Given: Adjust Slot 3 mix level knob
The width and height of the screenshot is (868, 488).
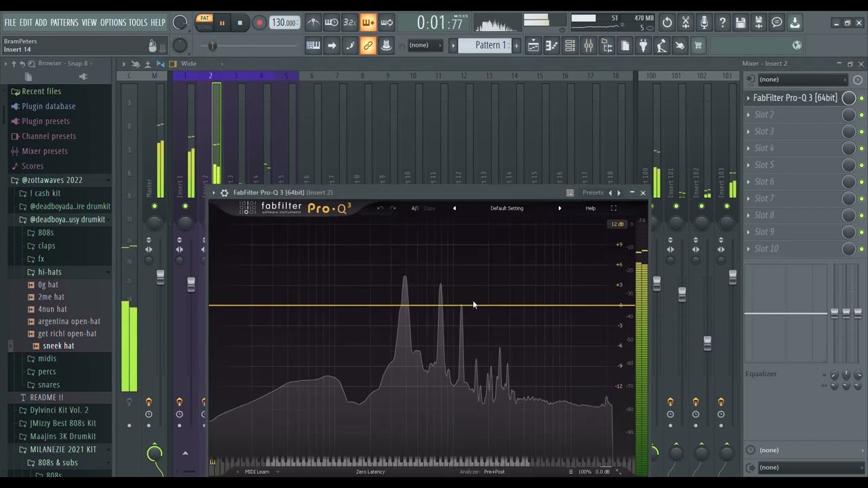Looking at the screenshot, I should [848, 131].
